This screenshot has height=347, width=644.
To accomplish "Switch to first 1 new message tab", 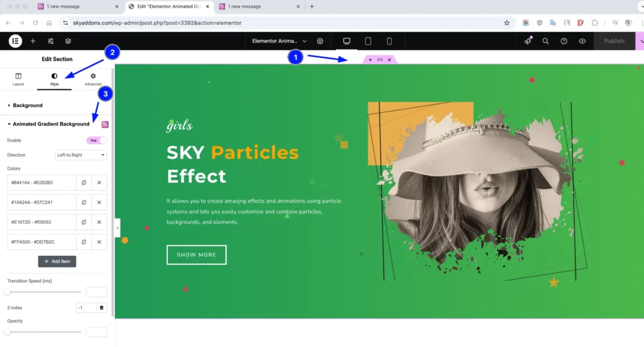I will [x=78, y=6].
